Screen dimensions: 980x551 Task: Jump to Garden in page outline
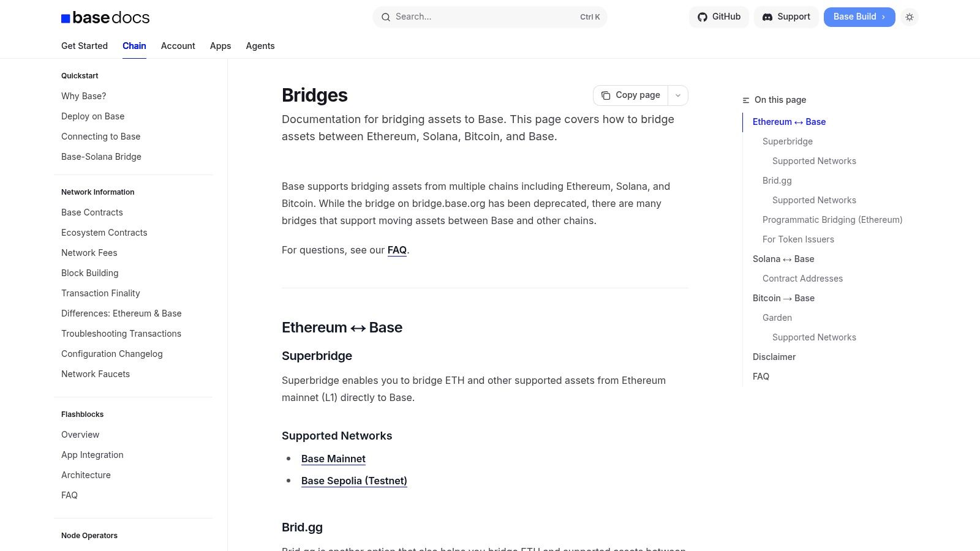coord(777,318)
